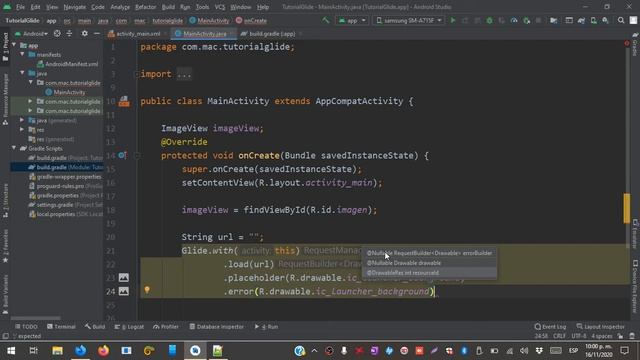Viewport: 640px width, 360px height.
Task: Click the red error indicator at the top of the editor scrollbar
Action: [x=627, y=43]
